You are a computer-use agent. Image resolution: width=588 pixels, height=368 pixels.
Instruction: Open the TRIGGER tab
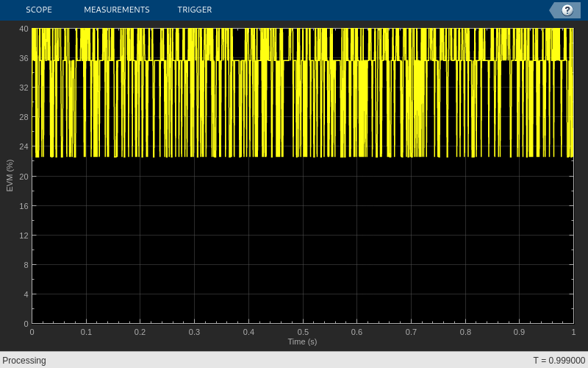tap(195, 10)
